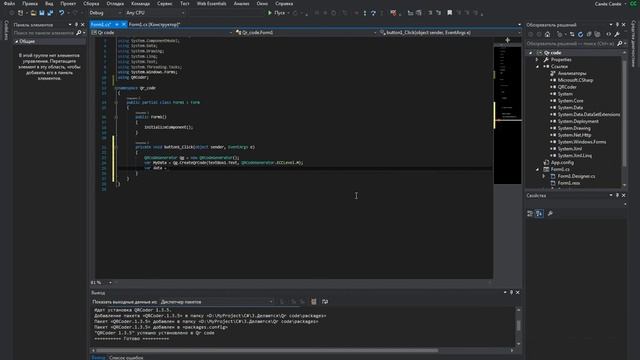Close the Form1.cs editor tab
Screen dimensions: 640x360
coord(124,24)
